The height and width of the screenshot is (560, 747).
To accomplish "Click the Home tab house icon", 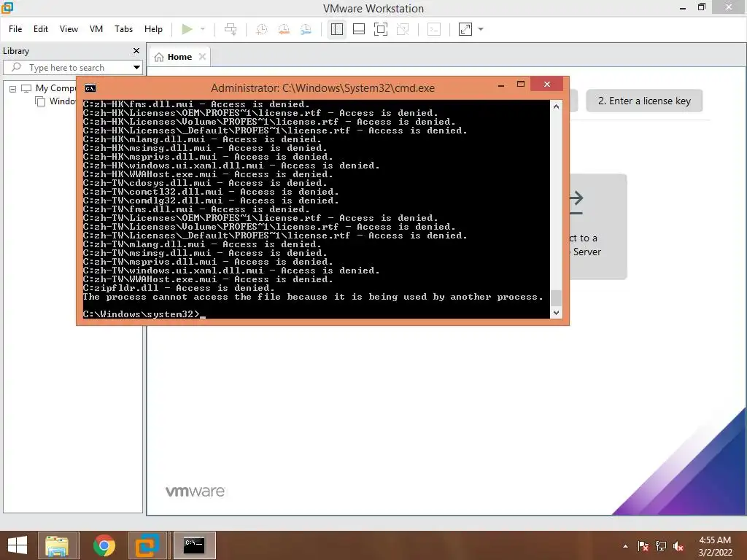I will (x=159, y=57).
